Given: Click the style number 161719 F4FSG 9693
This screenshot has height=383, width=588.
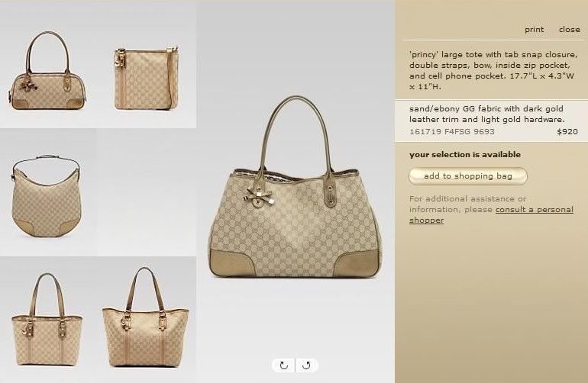Looking at the screenshot, I should pyautogui.click(x=452, y=131).
